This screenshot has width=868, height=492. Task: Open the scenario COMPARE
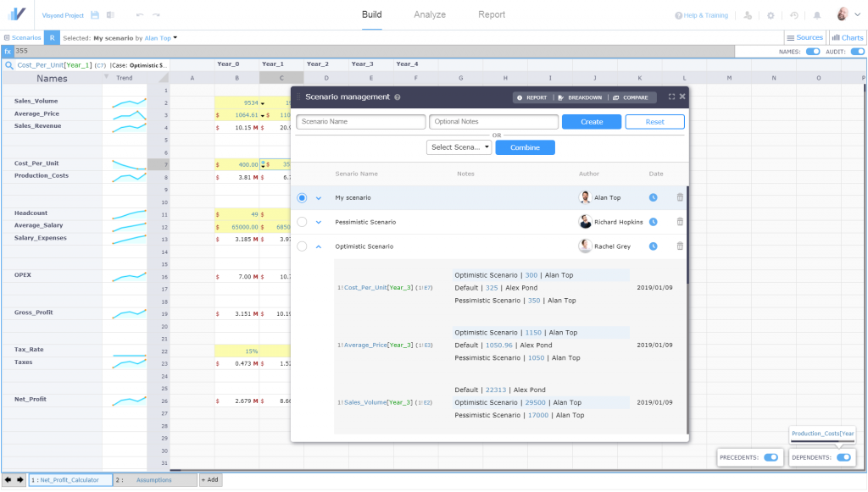click(x=630, y=97)
